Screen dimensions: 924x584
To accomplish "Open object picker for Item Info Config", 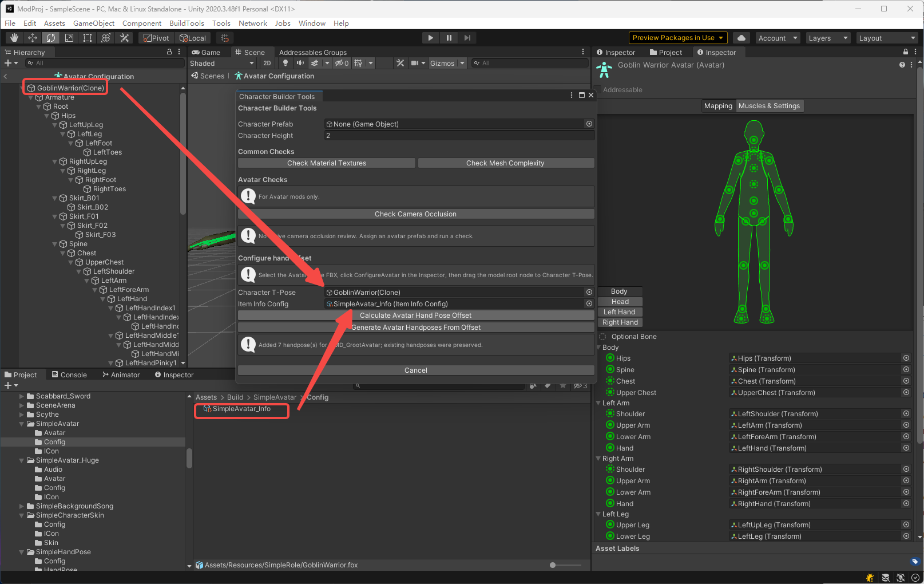I will (x=589, y=303).
